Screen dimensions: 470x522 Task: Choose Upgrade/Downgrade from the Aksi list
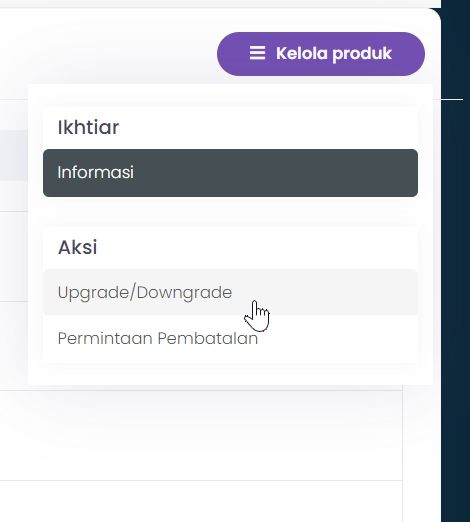[230, 292]
